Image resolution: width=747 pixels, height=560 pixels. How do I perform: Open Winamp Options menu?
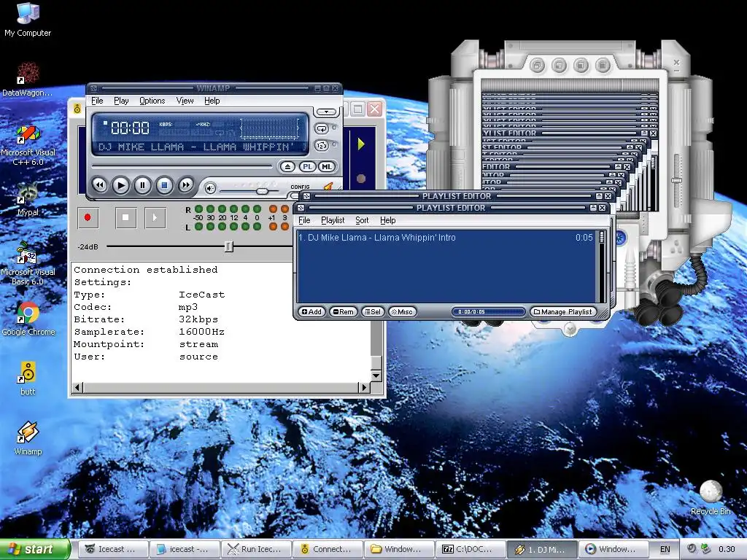152,101
